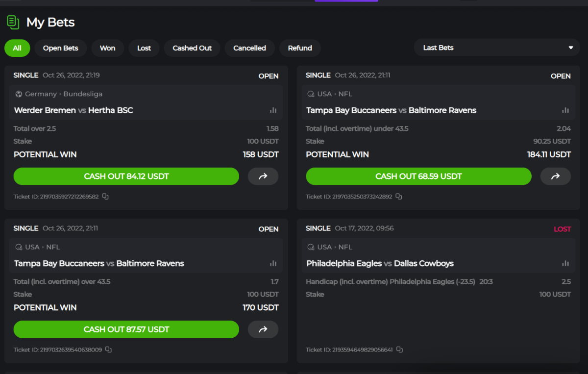This screenshot has height=374, width=588.
Task: Cash out 68.59 USDT
Action: click(418, 176)
